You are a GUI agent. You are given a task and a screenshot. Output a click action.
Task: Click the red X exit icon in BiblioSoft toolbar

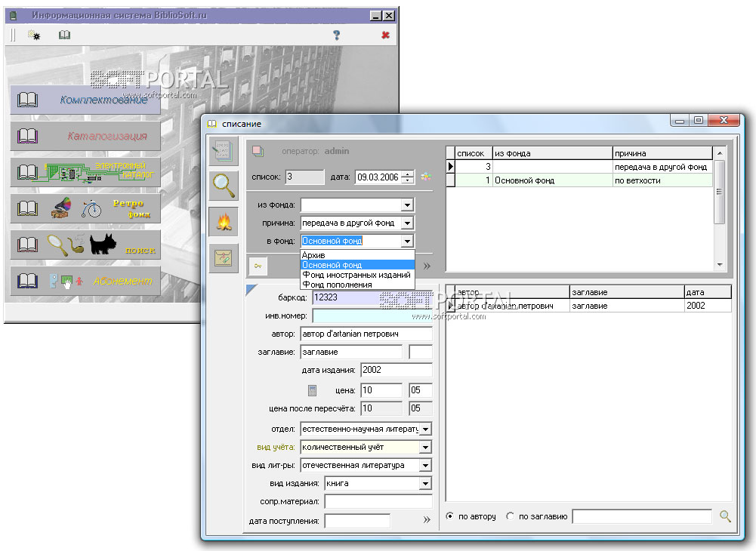click(x=385, y=35)
